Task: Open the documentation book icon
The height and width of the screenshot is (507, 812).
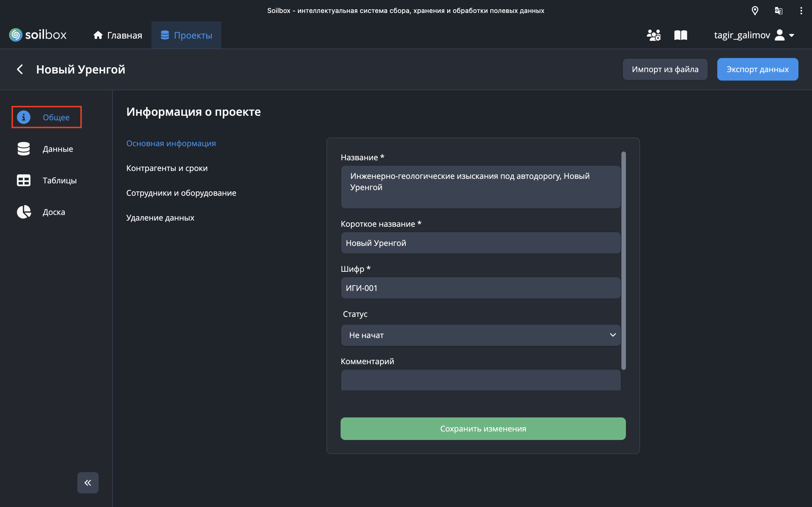Action: pos(680,35)
